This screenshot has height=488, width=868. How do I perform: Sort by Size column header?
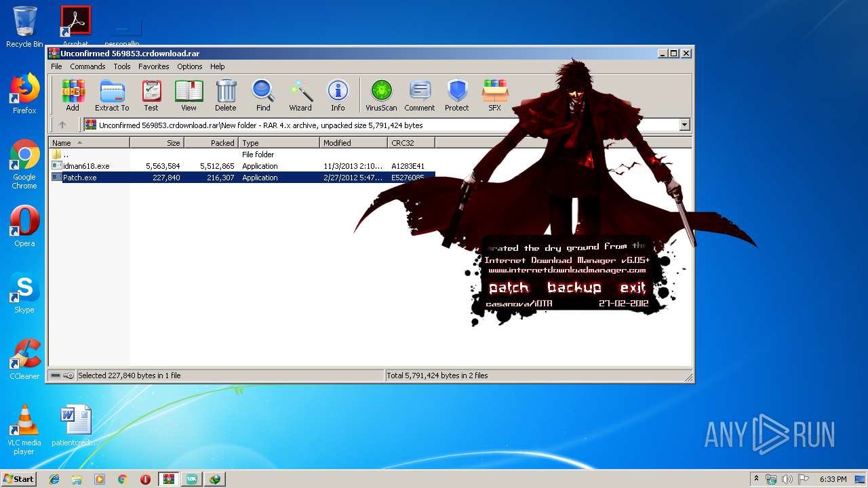coord(157,143)
